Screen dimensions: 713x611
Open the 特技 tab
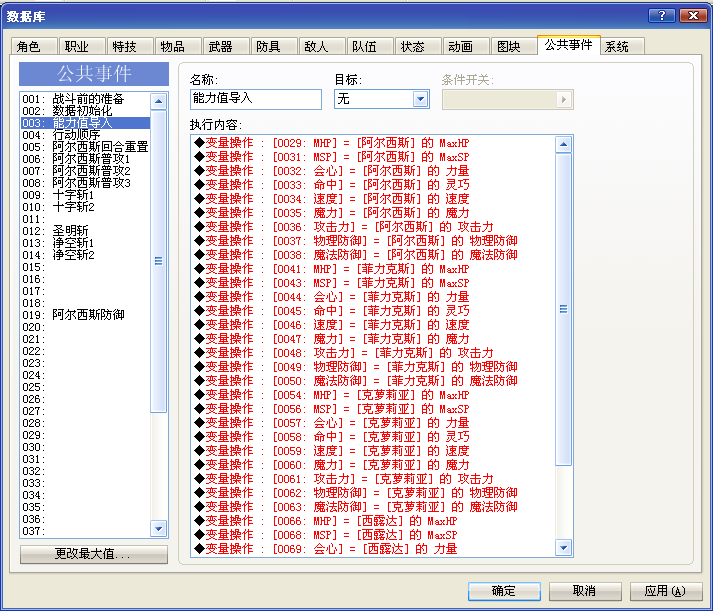[x=130, y=46]
